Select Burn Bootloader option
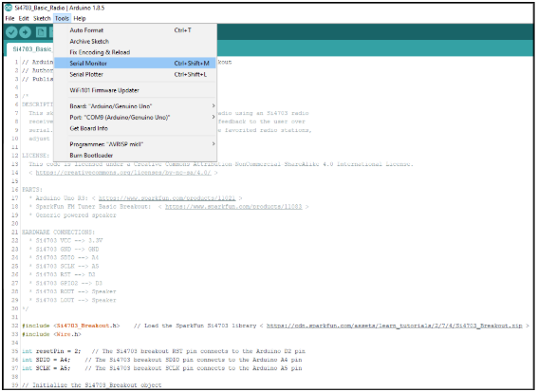The image size is (537, 392). (x=136, y=156)
